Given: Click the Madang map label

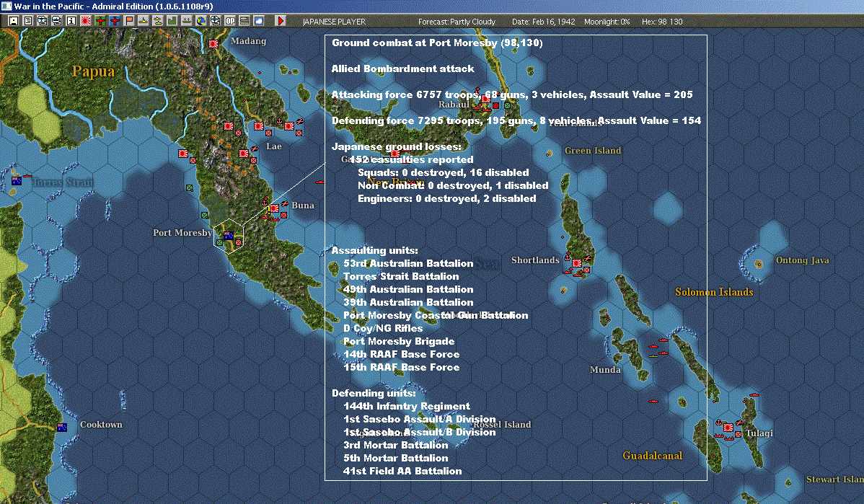Looking at the screenshot, I should [x=249, y=41].
